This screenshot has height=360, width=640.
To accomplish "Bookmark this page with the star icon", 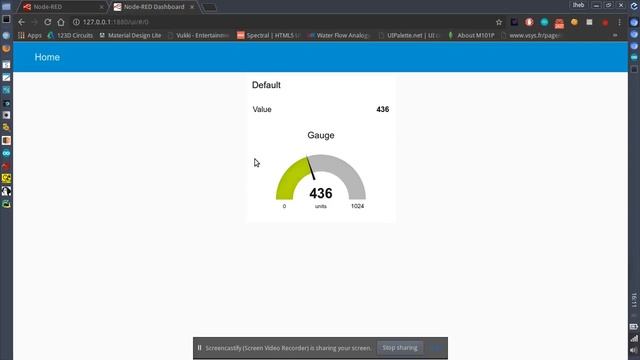I will point(499,22).
